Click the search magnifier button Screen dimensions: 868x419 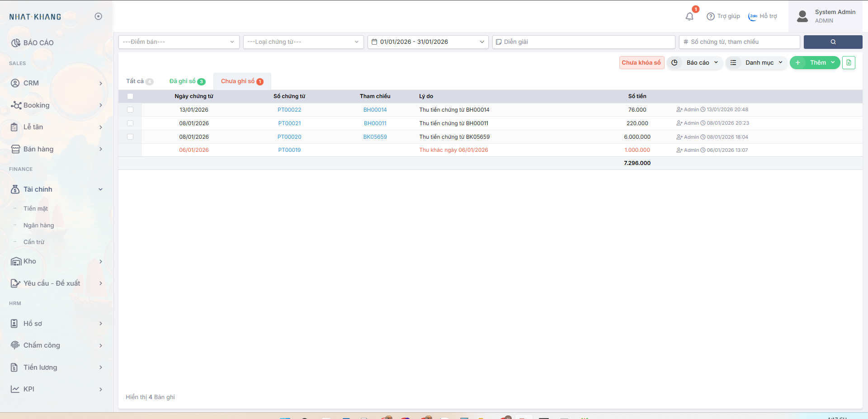[x=833, y=42]
